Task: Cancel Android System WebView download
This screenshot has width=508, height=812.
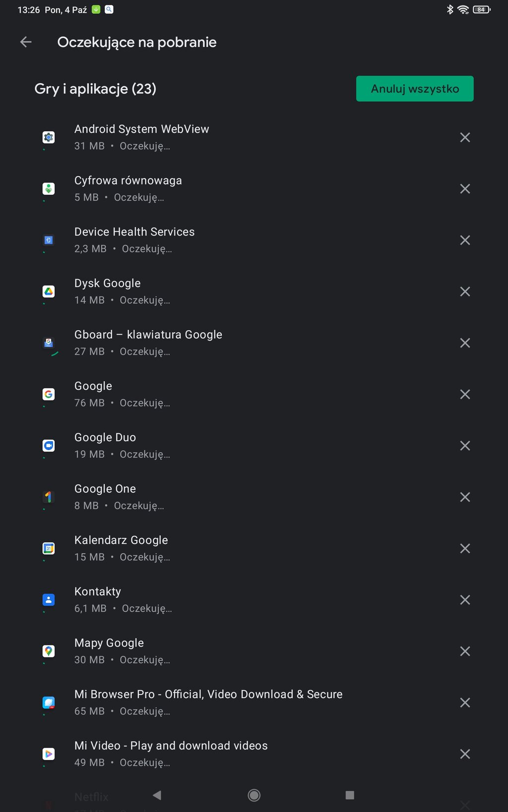Action: pos(465,137)
